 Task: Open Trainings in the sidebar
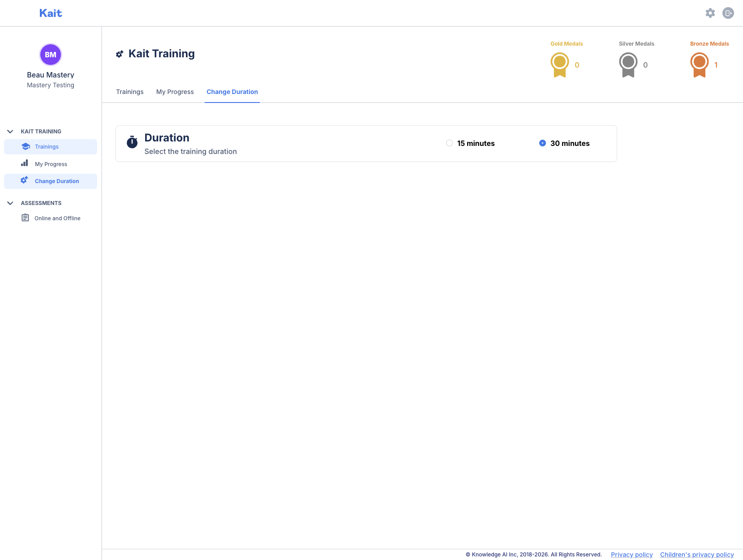tap(51, 147)
